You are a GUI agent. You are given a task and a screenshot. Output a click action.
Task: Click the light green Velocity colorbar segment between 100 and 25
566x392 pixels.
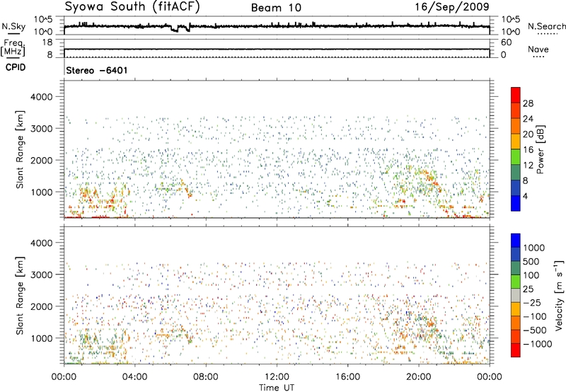516,282
